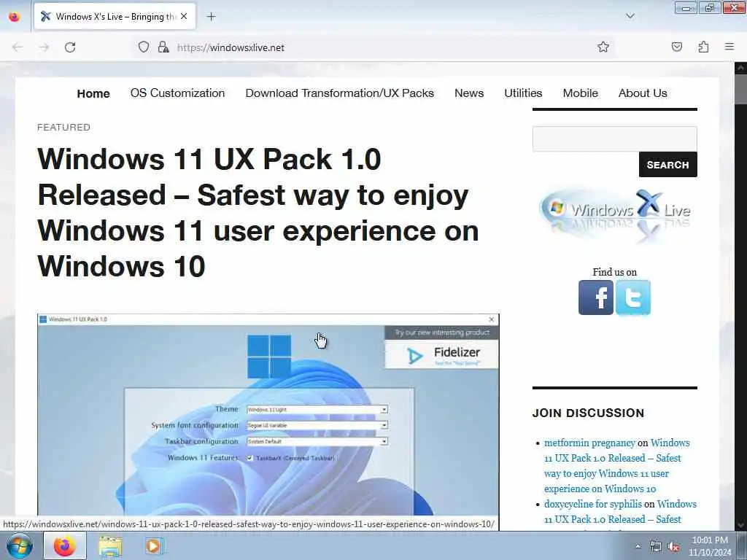The height and width of the screenshot is (560, 747).
Task: Click the network status tray icon
Action: tap(656, 547)
